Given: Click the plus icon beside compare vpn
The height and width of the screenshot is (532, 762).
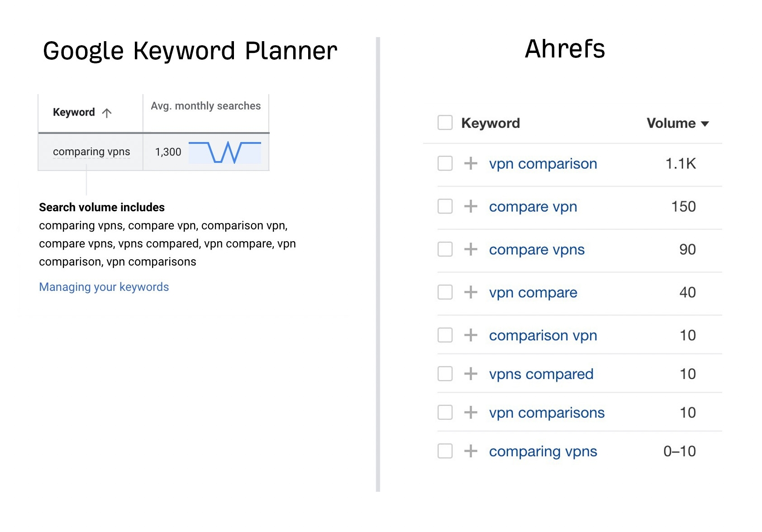Looking at the screenshot, I should (472, 207).
